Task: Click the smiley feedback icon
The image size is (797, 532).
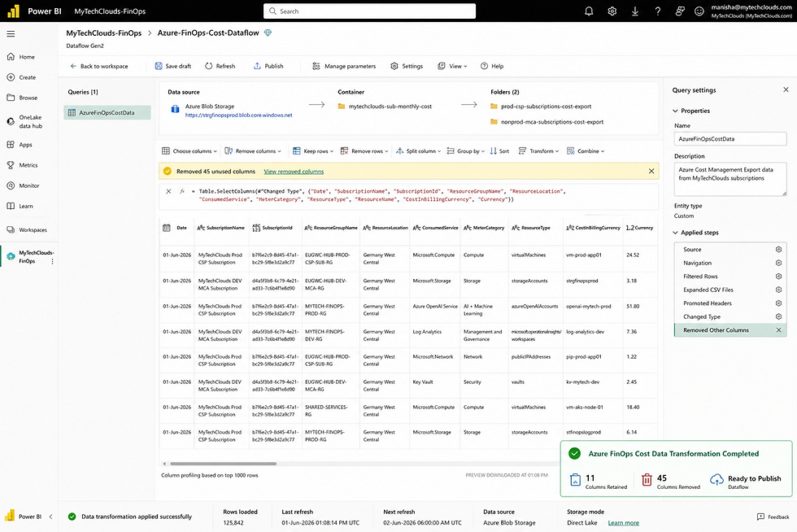Action: point(699,11)
